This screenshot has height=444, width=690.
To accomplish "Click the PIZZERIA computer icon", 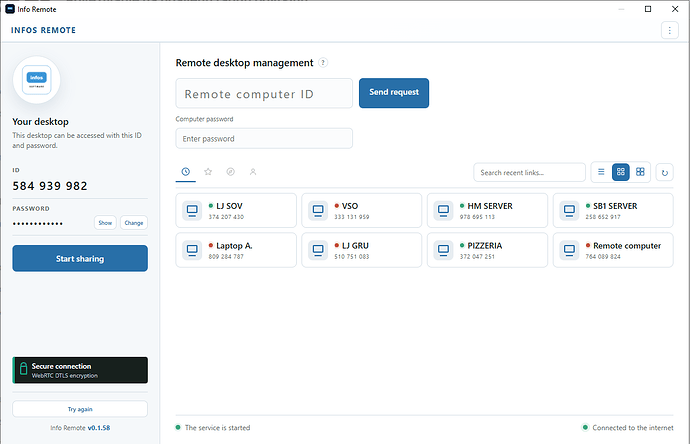I will [x=444, y=250].
